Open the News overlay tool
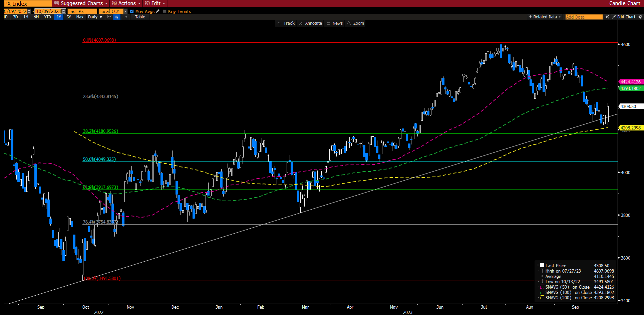644x315 pixels. pyautogui.click(x=334, y=23)
